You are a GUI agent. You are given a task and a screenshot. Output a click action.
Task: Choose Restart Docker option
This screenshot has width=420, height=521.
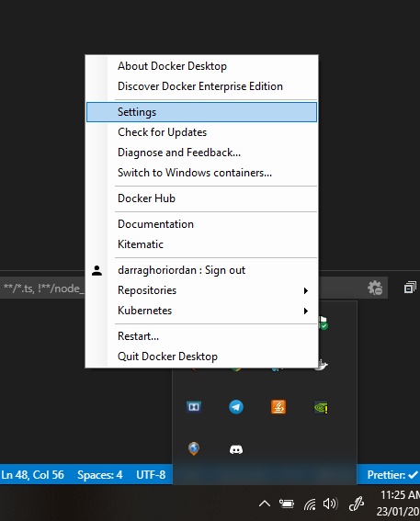click(x=201, y=336)
